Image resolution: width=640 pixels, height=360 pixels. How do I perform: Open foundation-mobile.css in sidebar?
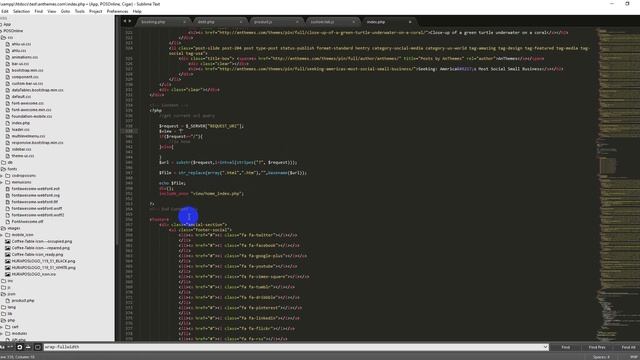(x=32, y=116)
